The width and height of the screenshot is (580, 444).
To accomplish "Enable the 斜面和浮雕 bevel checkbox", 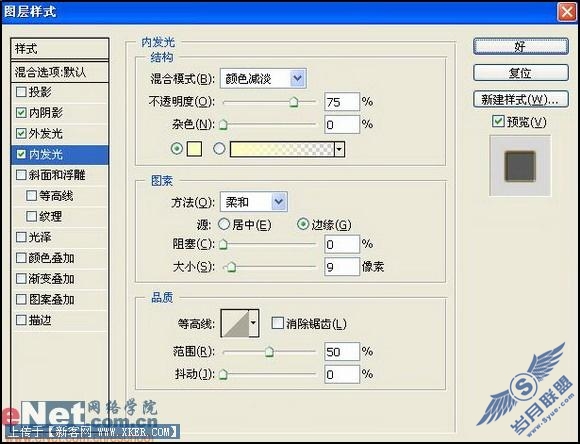I will (x=21, y=175).
